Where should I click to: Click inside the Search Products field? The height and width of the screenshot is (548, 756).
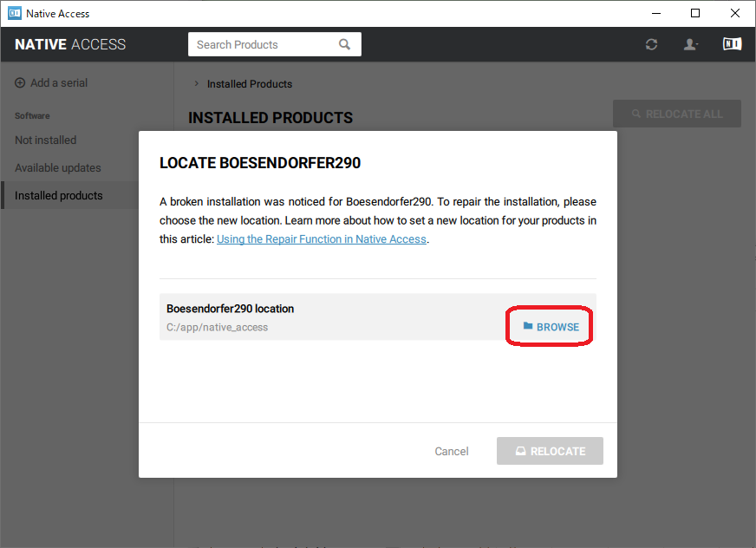pyautogui.click(x=274, y=44)
